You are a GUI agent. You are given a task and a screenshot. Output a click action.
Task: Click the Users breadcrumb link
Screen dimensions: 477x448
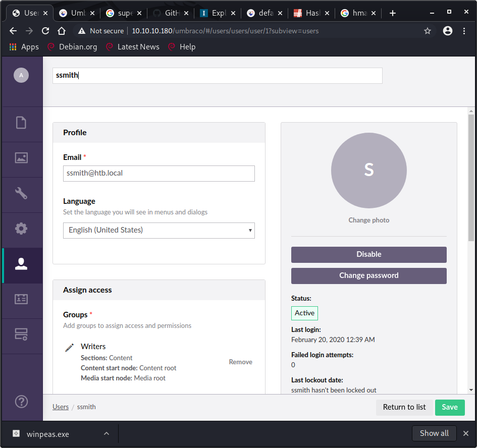[61, 407]
